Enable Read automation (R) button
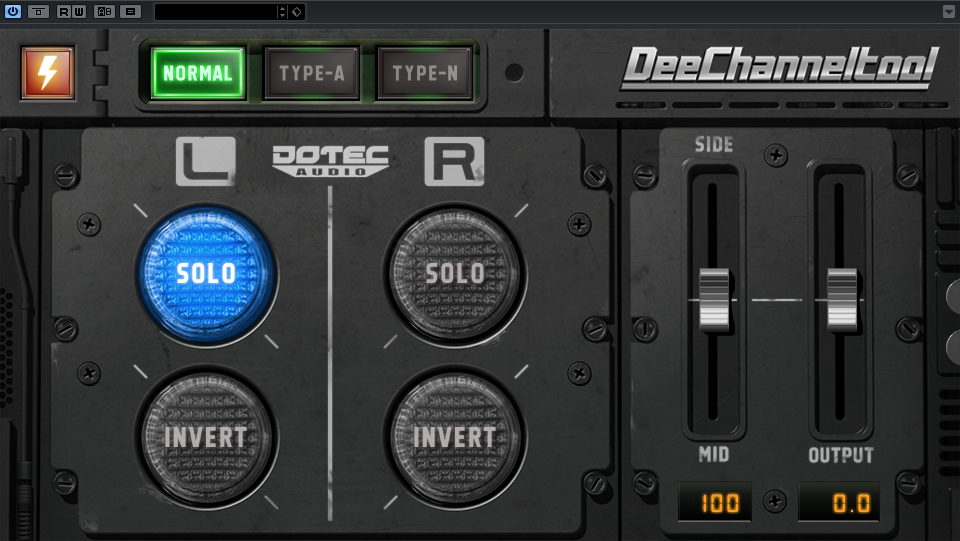The width and height of the screenshot is (960, 541). click(x=64, y=11)
